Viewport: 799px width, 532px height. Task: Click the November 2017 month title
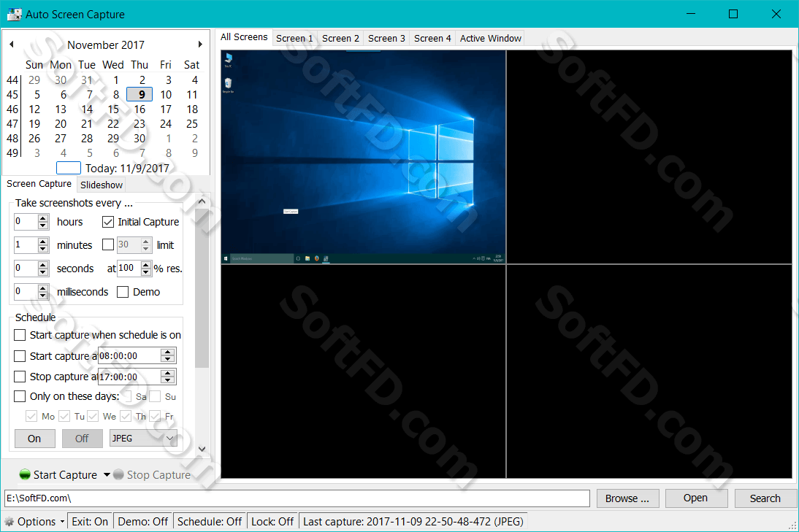point(106,45)
